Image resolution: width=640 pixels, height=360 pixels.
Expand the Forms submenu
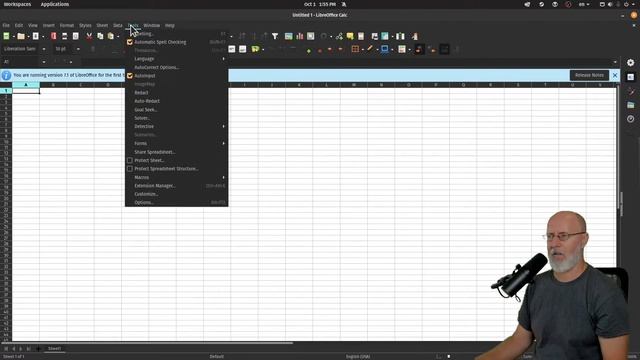[x=176, y=143]
